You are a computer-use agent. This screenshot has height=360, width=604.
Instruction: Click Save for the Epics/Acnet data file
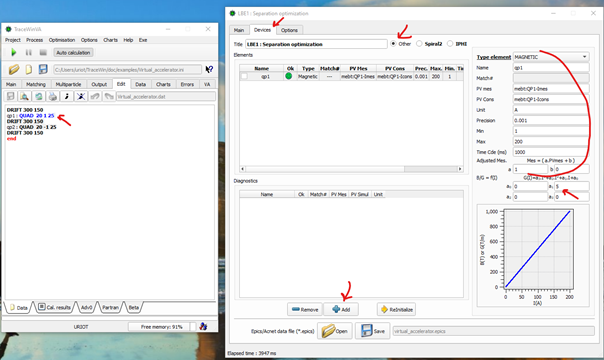(x=372, y=331)
